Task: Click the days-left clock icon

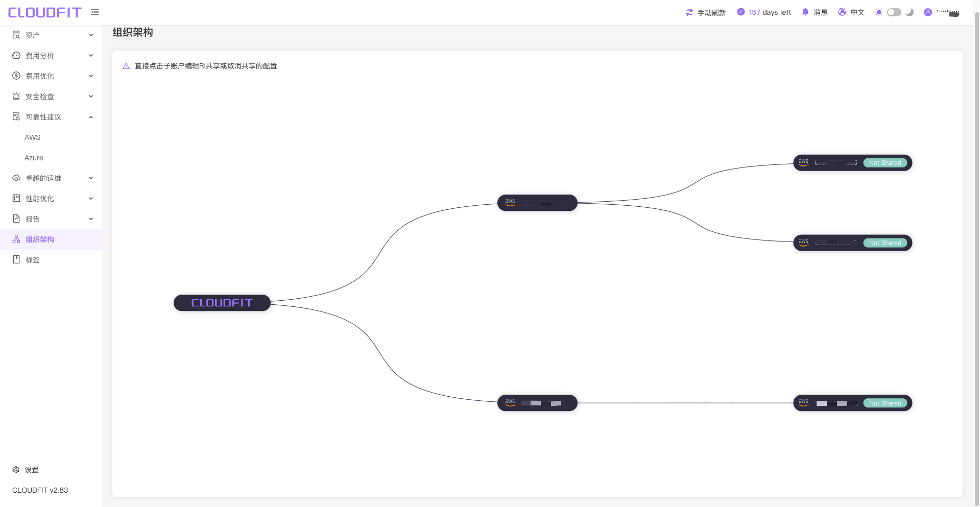Action: pyautogui.click(x=741, y=12)
